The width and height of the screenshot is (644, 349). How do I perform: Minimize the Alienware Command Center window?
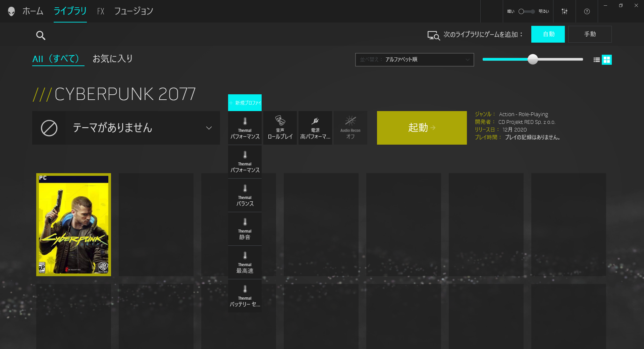[605, 6]
